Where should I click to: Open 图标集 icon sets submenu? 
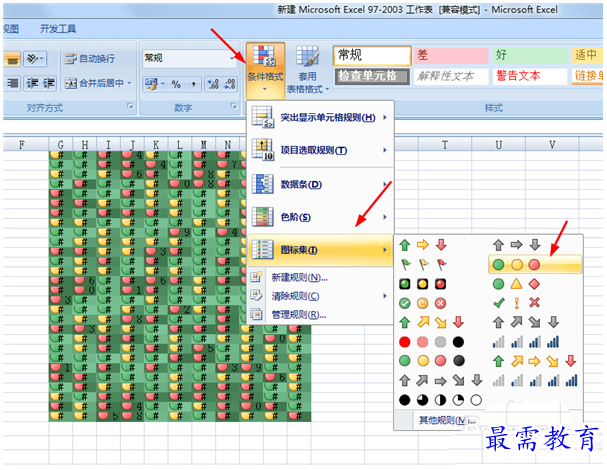320,250
